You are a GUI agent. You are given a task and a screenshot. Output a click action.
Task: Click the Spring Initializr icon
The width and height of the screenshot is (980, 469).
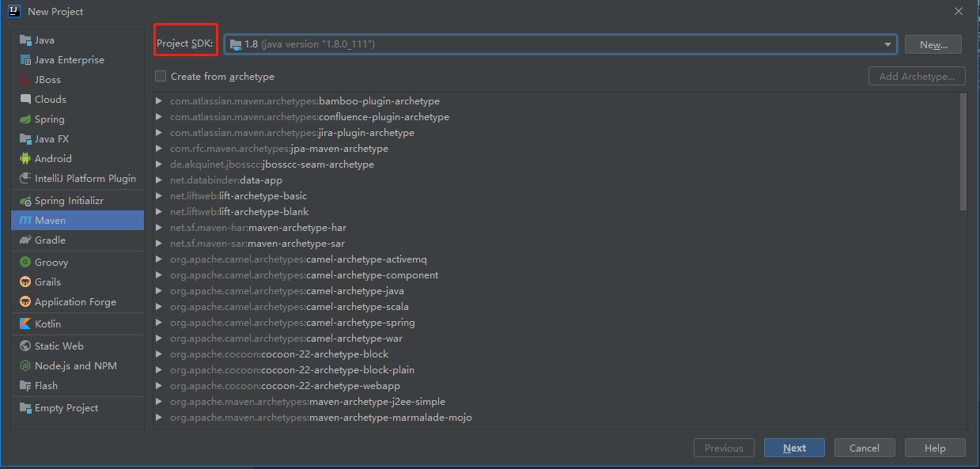25,201
